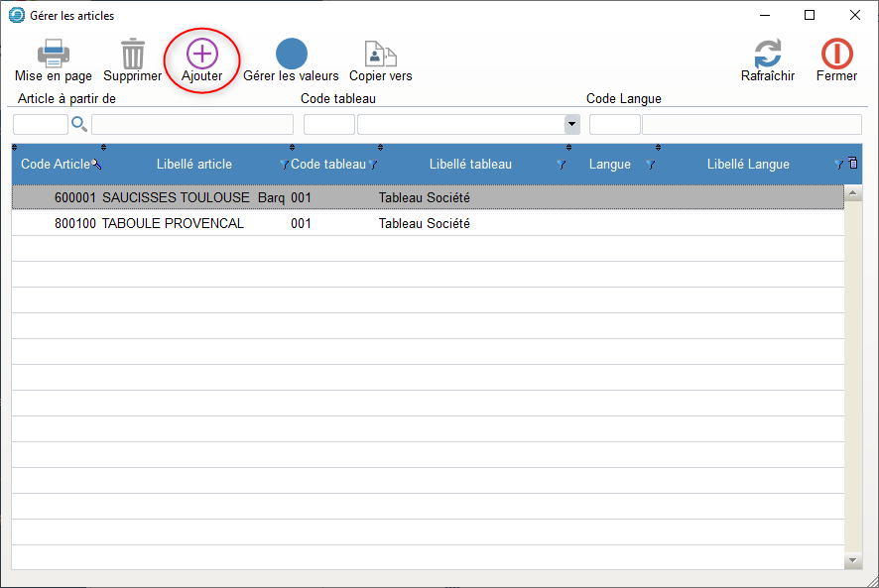Click the Mise en page printer icon
879x588 pixels.
pos(53,54)
